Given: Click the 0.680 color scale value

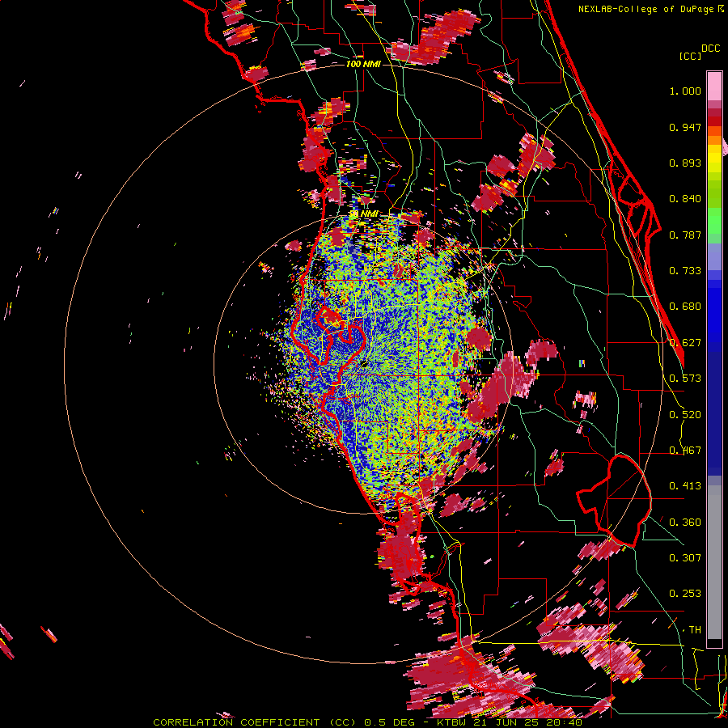Looking at the screenshot, I should [685, 307].
